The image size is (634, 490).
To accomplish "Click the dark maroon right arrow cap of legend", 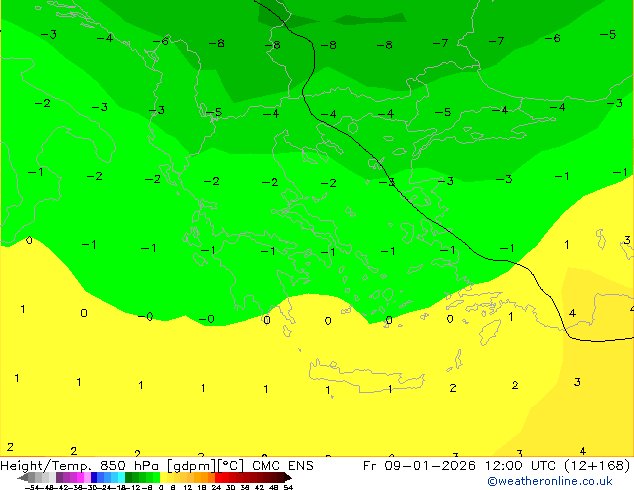I will point(287,477).
